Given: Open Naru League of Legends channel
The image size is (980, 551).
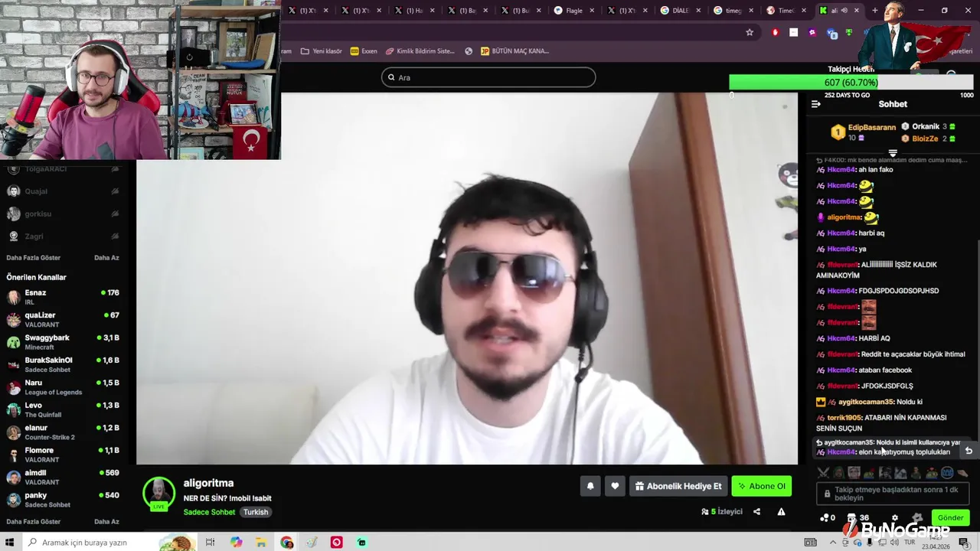Looking at the screenshot, I should pos(63,387).
